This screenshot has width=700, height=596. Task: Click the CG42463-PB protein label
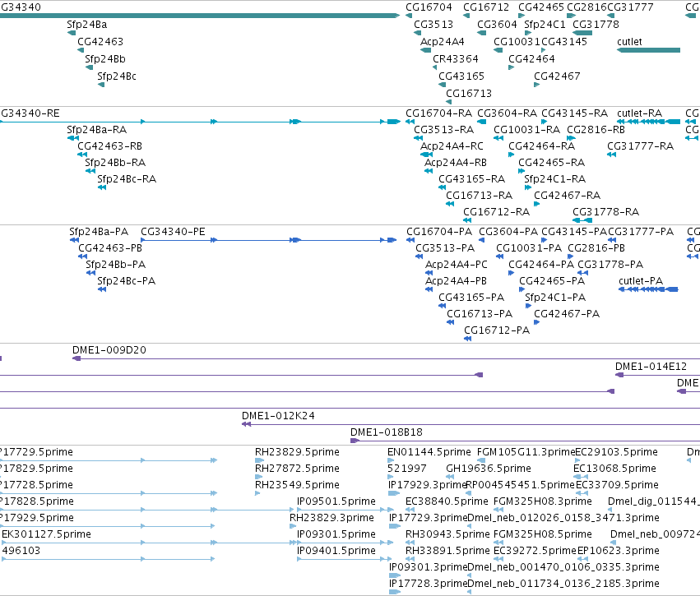[110, 248]
